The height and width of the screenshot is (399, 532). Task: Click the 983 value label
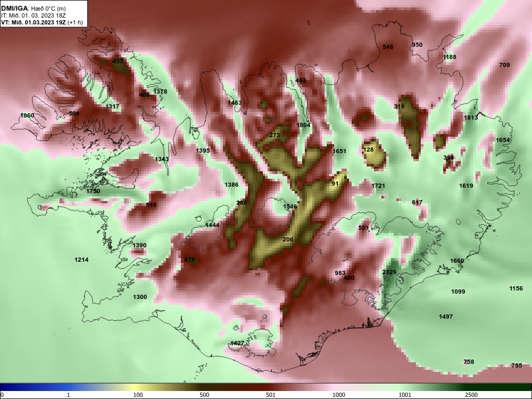pos(339,273)
